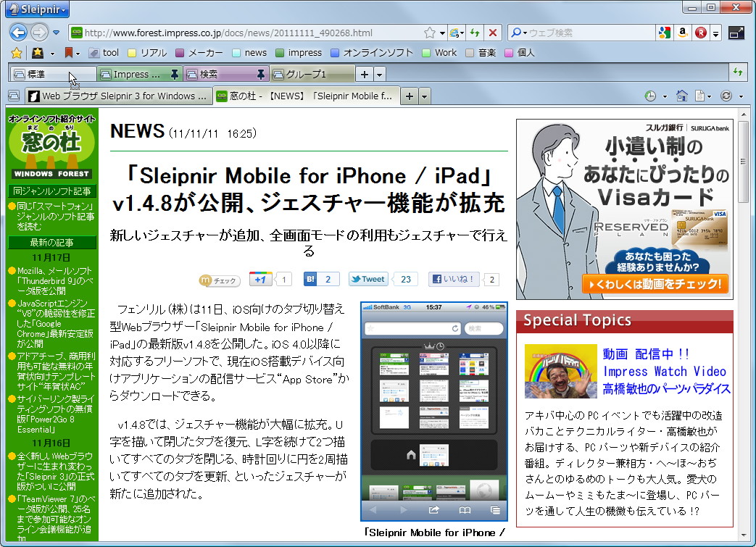This screenshot has height=547, width=756.
Task: Click the Tweet button
Action: pyautogui.click(x=368, y=279)
